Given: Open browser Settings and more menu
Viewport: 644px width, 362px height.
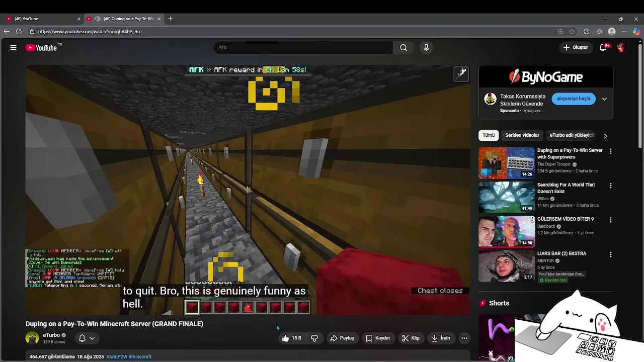Looking at the screenshot, I should tap(624, 31).
